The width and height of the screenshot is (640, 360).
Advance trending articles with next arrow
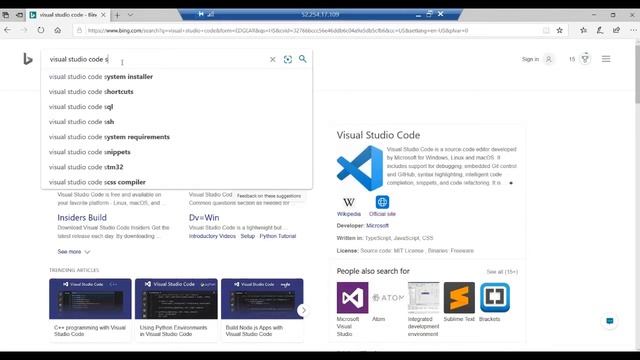(x=303, y=310)
